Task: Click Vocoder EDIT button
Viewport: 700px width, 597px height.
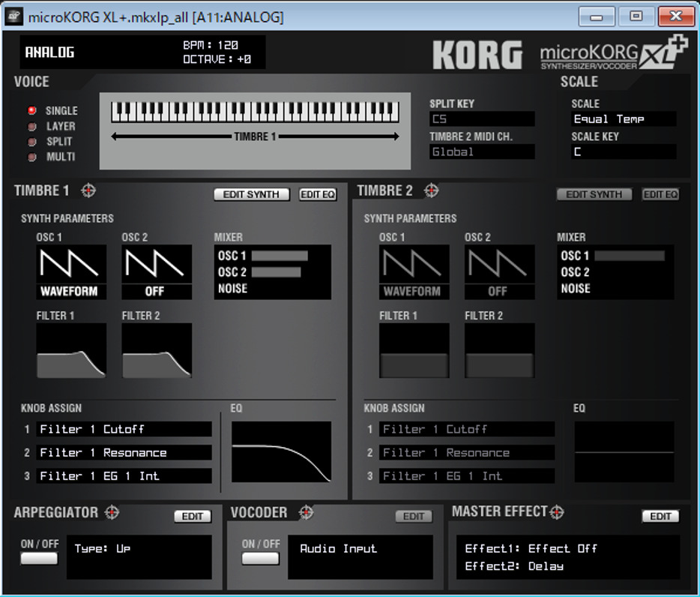Action: point(414,516)
